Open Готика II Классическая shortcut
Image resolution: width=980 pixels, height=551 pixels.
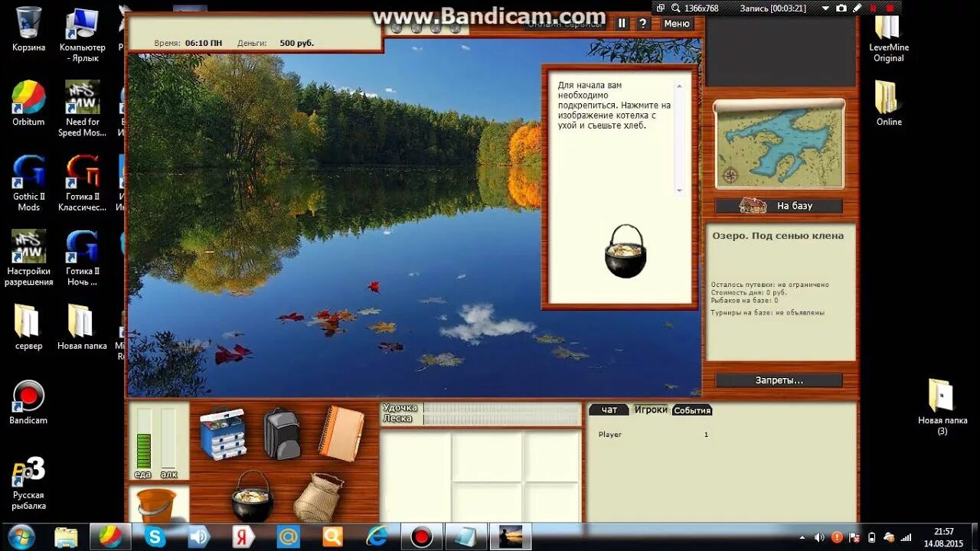tap(82, 183)
